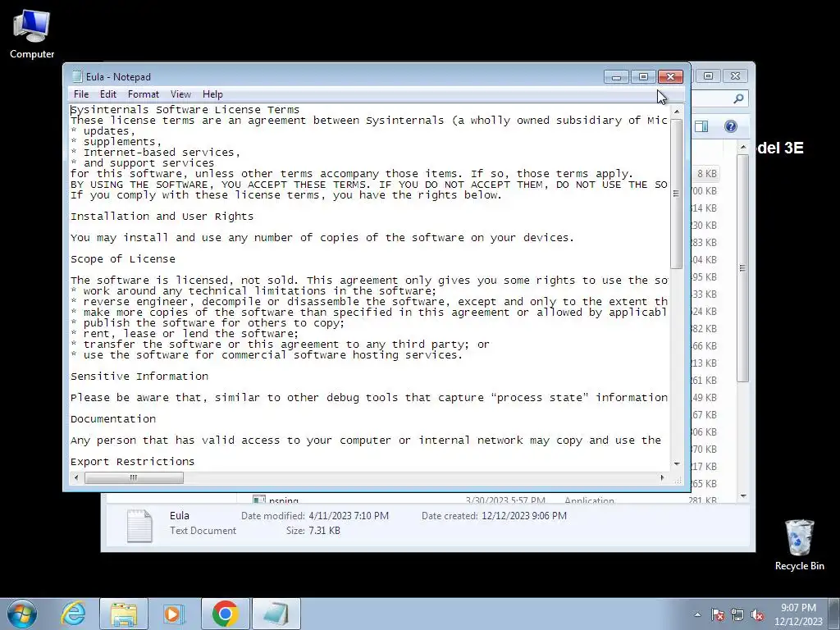Open the File menu in Notepad
The width and height of the screenshot is (840, 630).
[81, 94]
